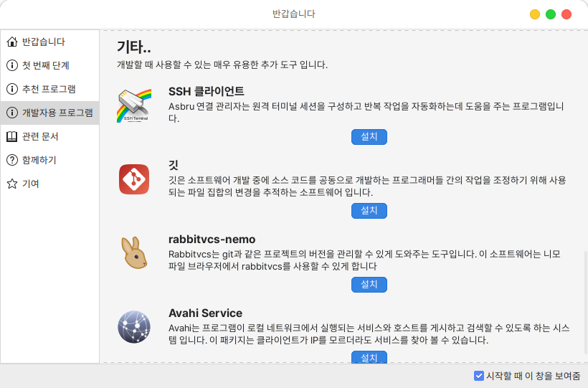
Task: Click the Avahi Service globe icon
Action: point(134,327)
